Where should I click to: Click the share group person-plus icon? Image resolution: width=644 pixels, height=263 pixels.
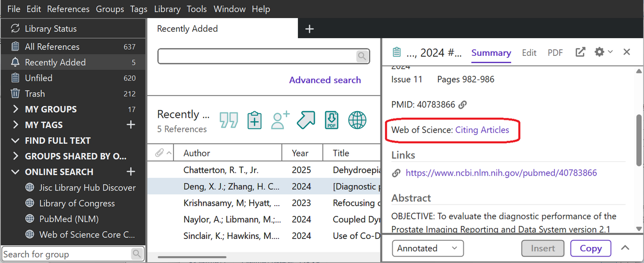pos(280,120)
